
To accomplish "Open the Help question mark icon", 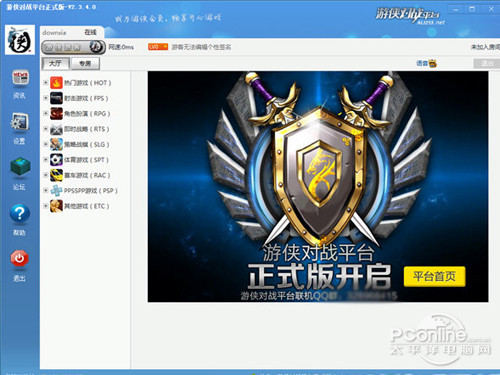I will click(20, 214).
